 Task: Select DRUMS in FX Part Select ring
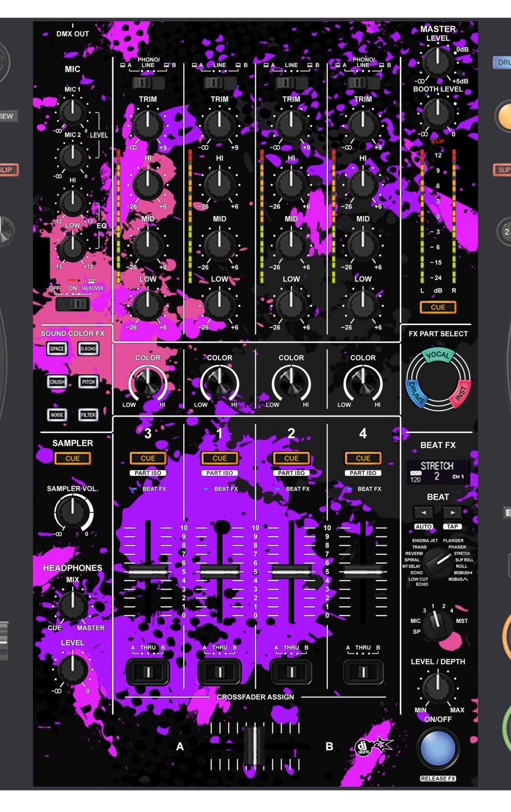point(416,395)
